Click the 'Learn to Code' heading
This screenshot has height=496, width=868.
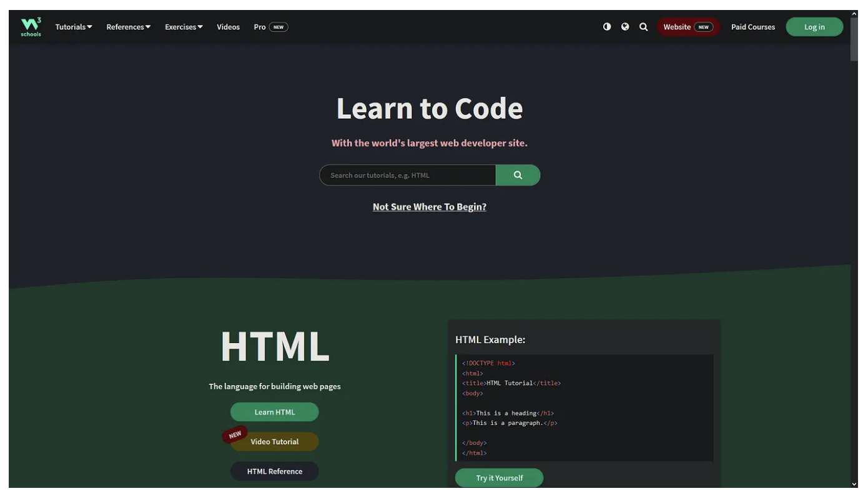(430, 108)
